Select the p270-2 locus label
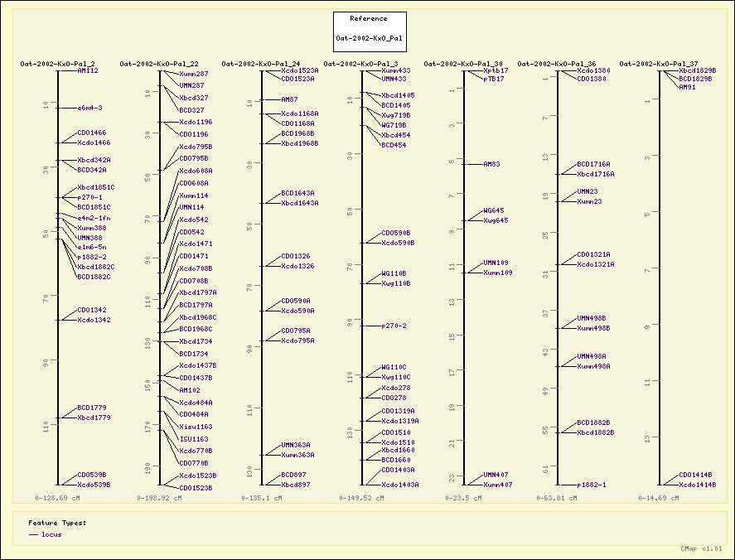Screen dimensions: 735x560 coord(394,326)
